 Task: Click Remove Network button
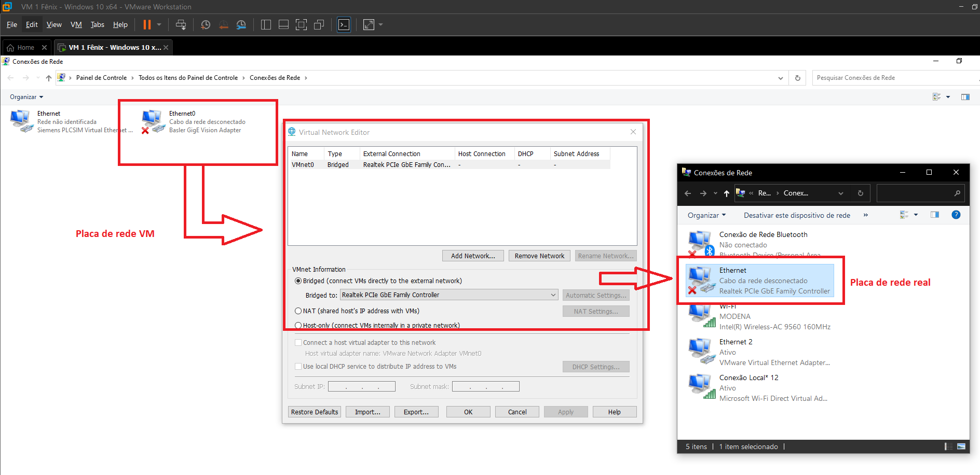tap(539, 256)
